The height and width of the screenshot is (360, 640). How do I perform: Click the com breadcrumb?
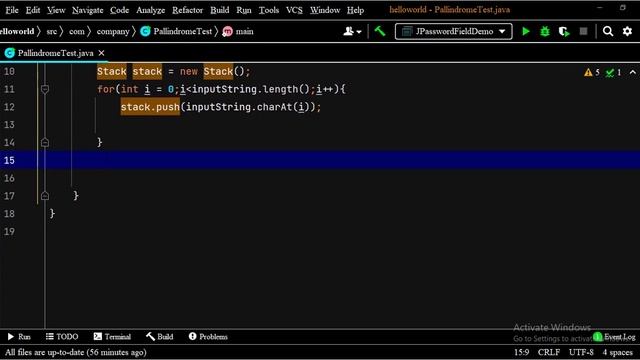[x=77, y=31]
